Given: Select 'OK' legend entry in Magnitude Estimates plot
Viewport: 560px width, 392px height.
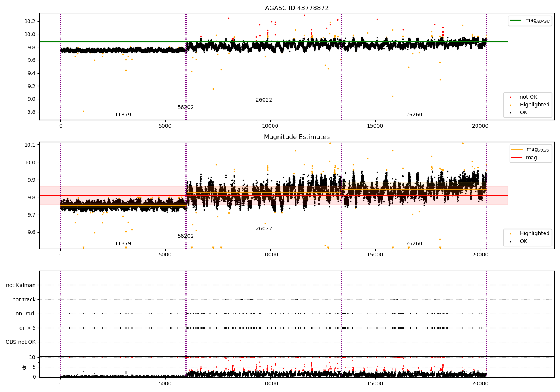Looking at the screenshot, I should [x=523, y=242].
